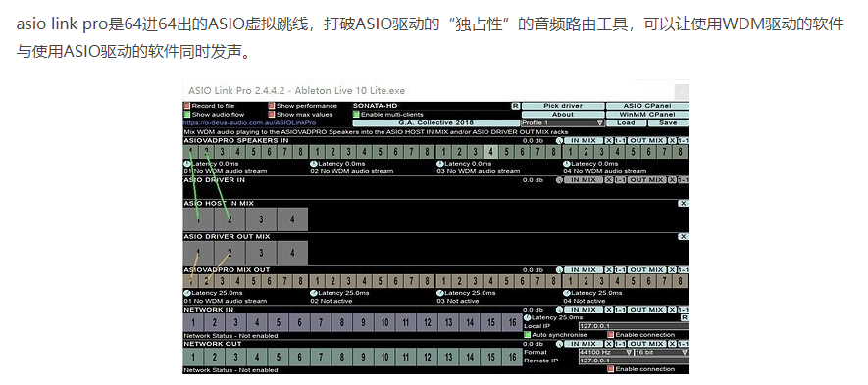Click OUT MIX in NETWORK IN row
This screenshot has width=868, height=385.
647,310
